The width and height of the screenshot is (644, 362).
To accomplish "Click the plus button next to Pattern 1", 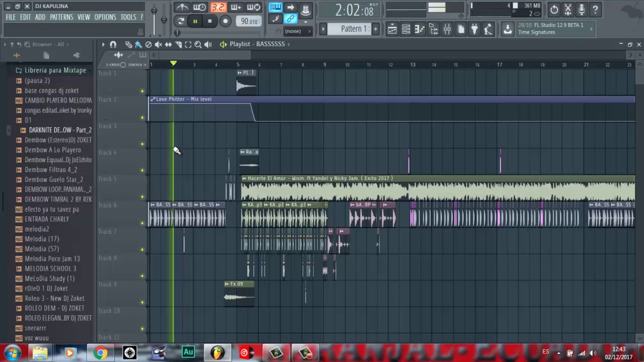I will click(375, 29).
